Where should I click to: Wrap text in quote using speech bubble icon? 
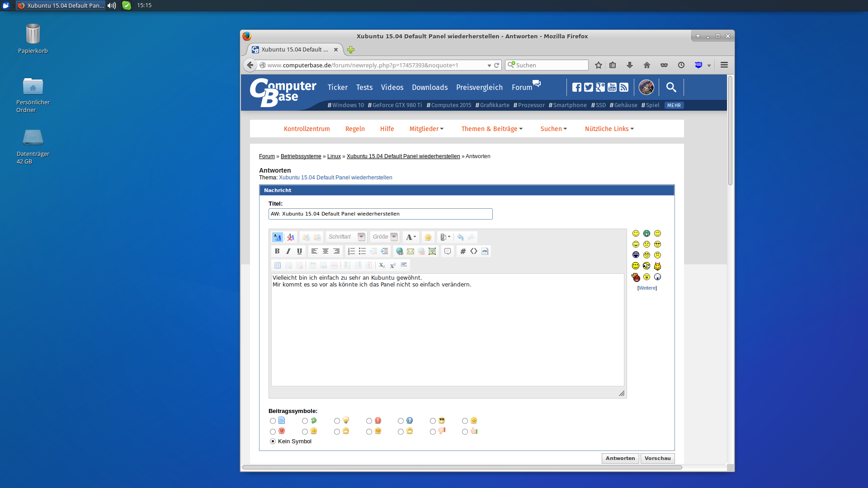pos(448,251)
